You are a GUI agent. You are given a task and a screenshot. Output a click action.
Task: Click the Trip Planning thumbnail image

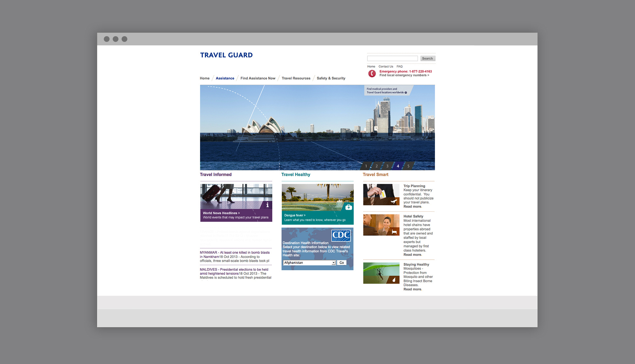tap(381, 195)
